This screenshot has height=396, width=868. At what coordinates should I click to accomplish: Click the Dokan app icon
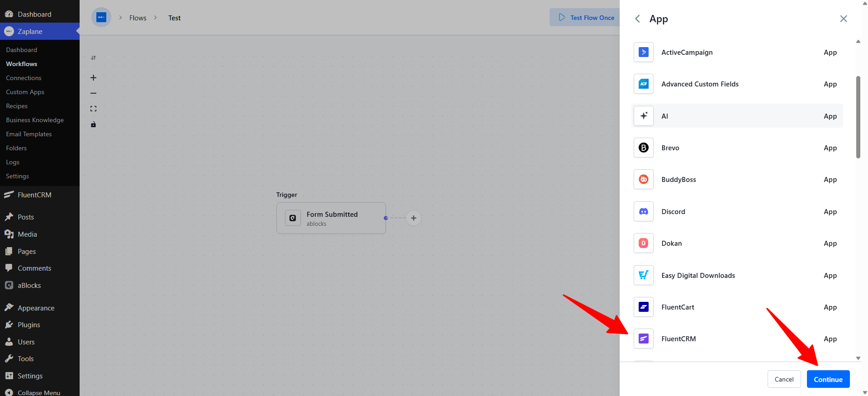click(643, 243)
